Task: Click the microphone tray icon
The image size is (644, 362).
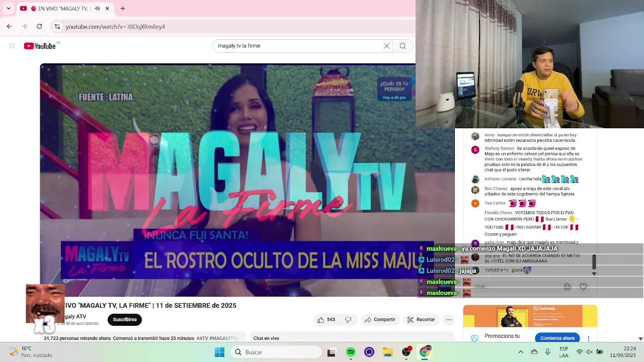Action: coord(547,352)
